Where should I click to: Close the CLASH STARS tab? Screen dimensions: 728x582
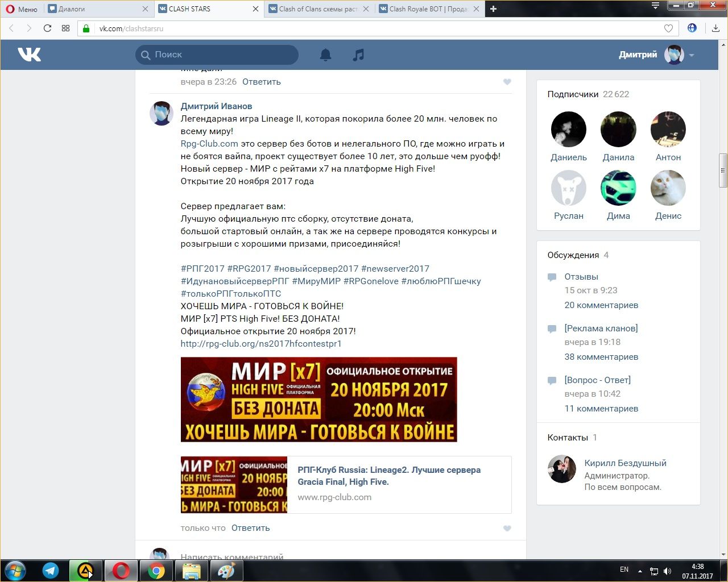(255, 9)
